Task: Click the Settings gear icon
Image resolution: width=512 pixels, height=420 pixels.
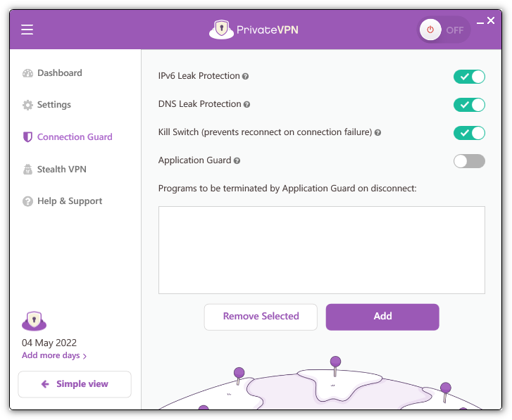Action: click(x=27, y=105)
